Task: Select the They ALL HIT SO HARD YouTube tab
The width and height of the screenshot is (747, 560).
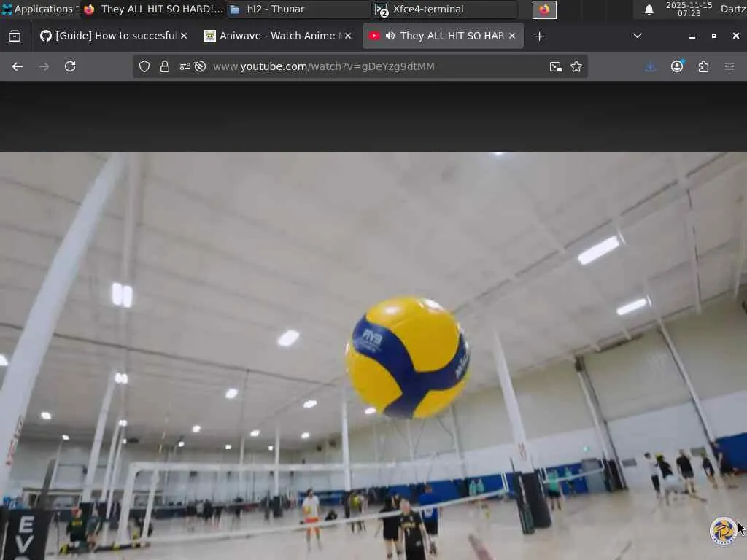Action: point(443,36)
